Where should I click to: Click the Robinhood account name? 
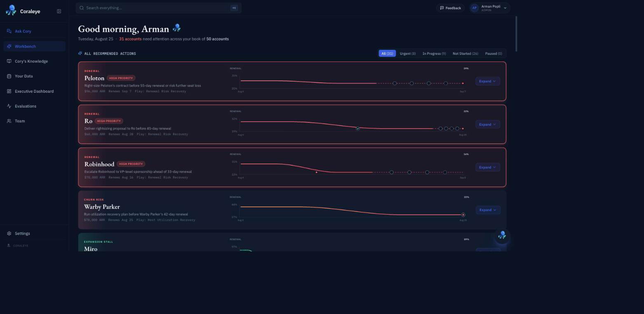coord(99,164)
